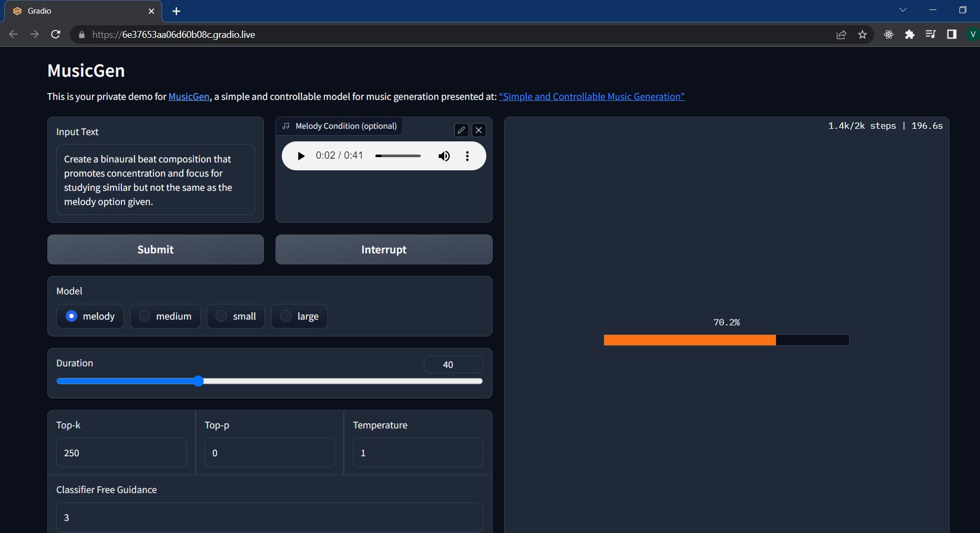Select the medium model option

tap(165, 316)
